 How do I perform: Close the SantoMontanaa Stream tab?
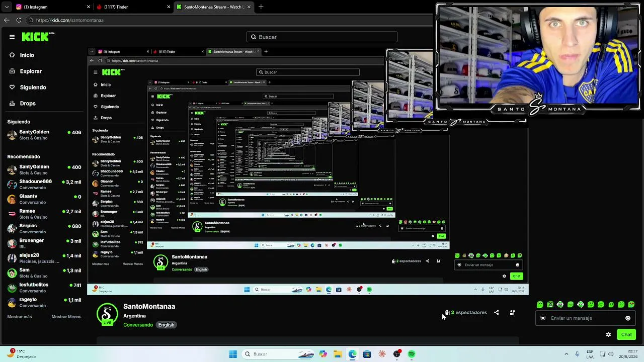click(x=249, y=7)
